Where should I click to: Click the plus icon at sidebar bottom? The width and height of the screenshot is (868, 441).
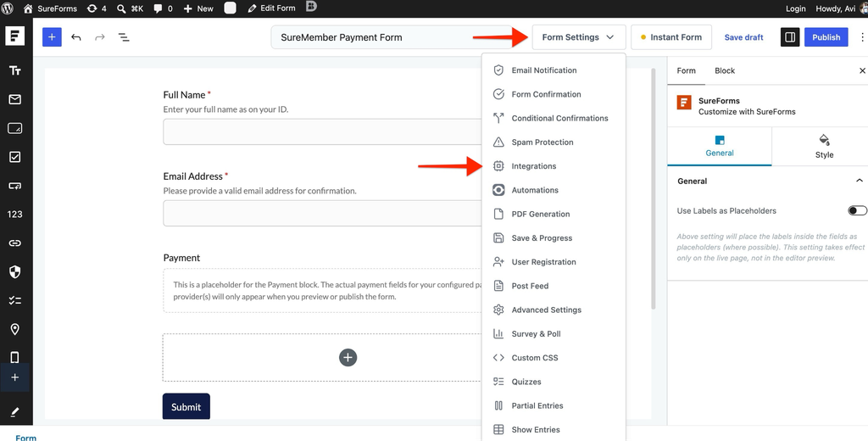coord(15,377)
